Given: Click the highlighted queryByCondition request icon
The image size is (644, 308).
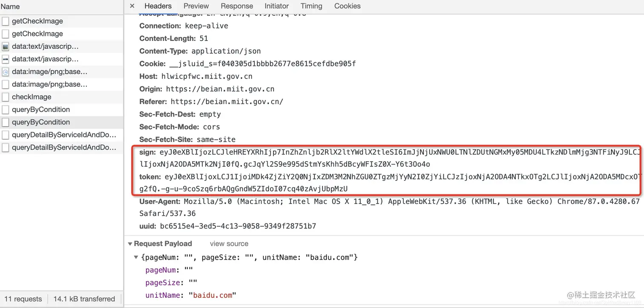Looking at the screenshot, I should coord(6,122).
